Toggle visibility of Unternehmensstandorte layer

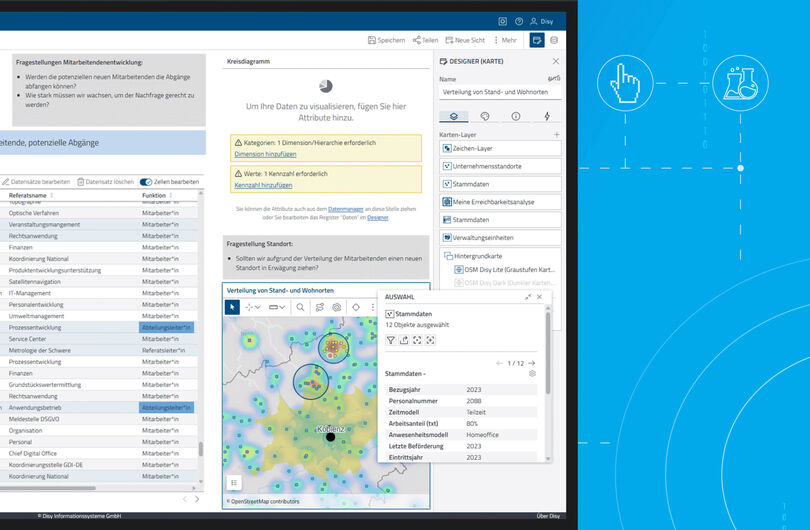pos(447,166)
